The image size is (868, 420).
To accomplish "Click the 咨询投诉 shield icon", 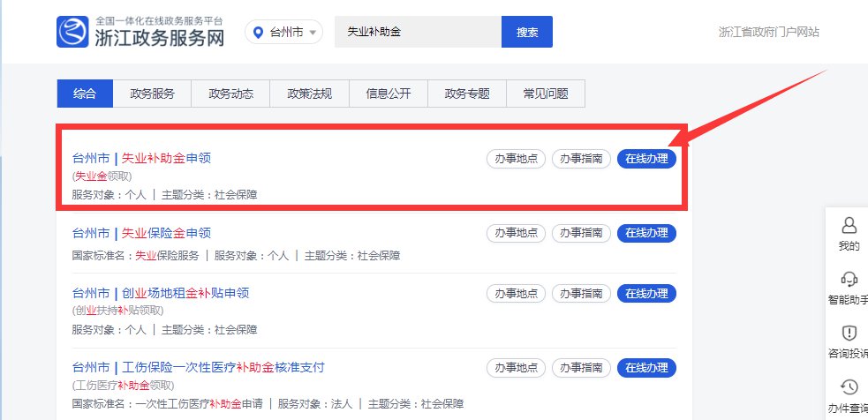I will 849,333.
